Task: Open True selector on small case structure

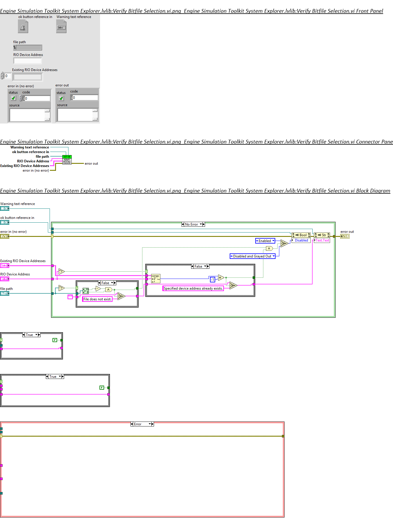Action: click(x=36, y=335)
